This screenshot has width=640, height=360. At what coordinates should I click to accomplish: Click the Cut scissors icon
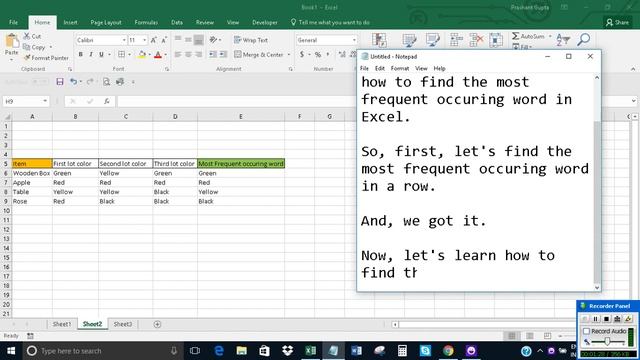click(27, 36)
